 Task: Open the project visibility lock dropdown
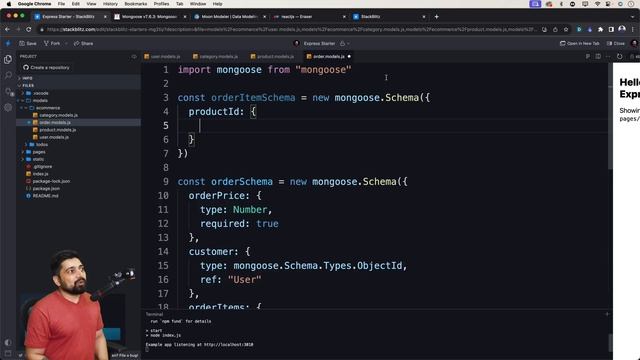click(344, 43)
